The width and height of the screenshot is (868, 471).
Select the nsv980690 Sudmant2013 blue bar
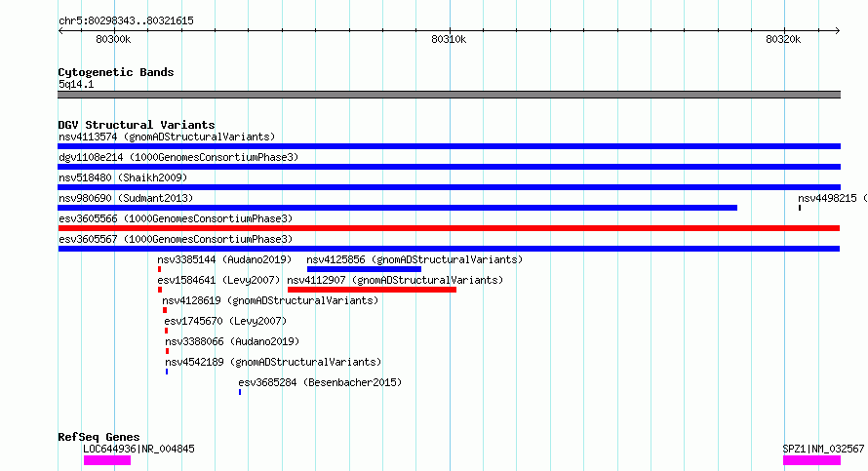click(398, 208)
